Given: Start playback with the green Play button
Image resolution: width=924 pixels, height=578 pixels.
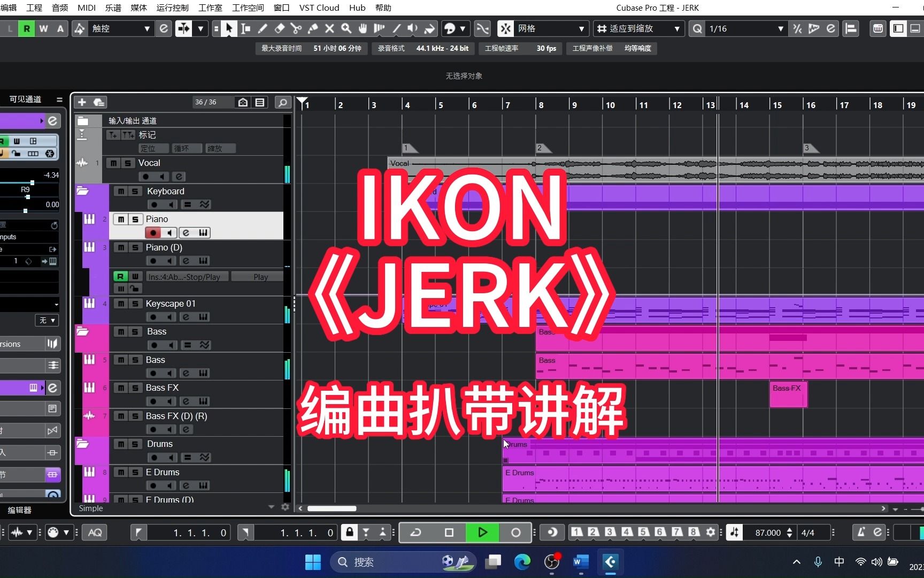Looking at the screenshot, I should point(482,532).
